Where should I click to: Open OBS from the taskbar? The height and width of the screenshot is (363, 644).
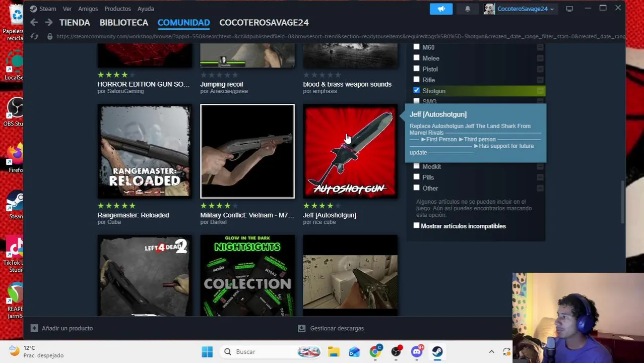tap(396, 352)
